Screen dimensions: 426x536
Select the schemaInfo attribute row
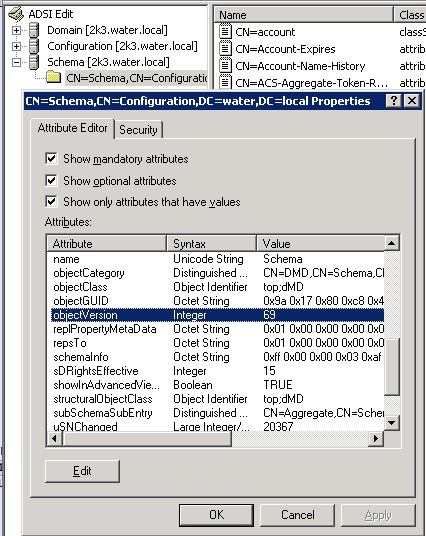click(x=217, y=357)
